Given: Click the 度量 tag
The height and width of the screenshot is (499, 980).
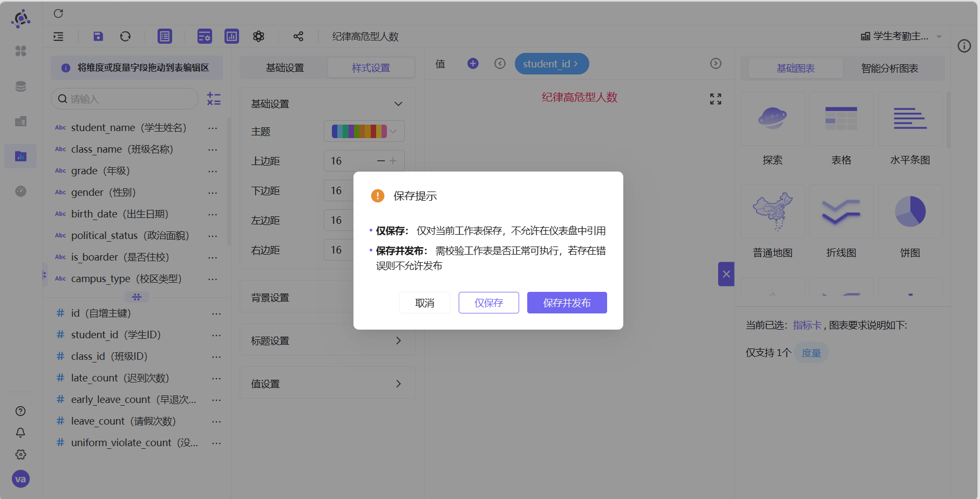Looking at the screenshot, I should tap(811, 353).
